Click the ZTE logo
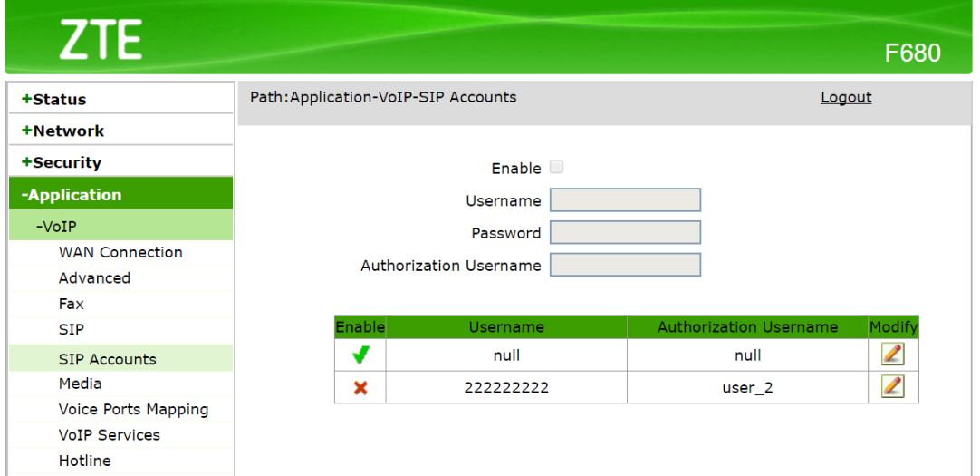Viewport: 980px width, 476px height. pyautogui.click(x=101, y=39)
